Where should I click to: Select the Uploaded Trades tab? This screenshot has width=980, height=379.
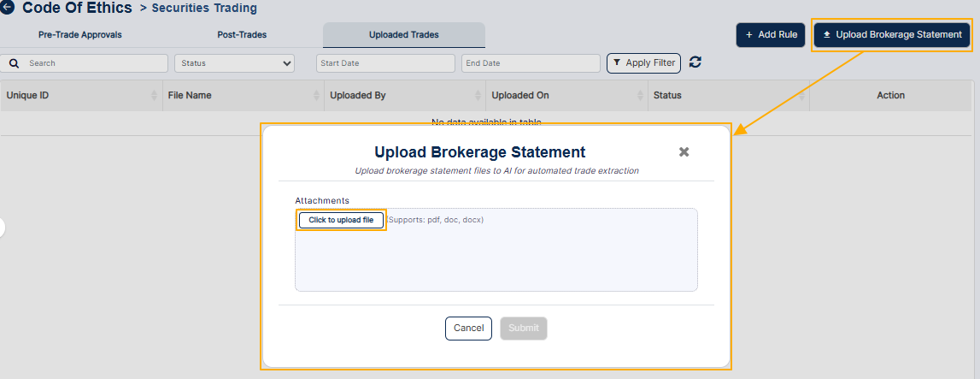404,35
